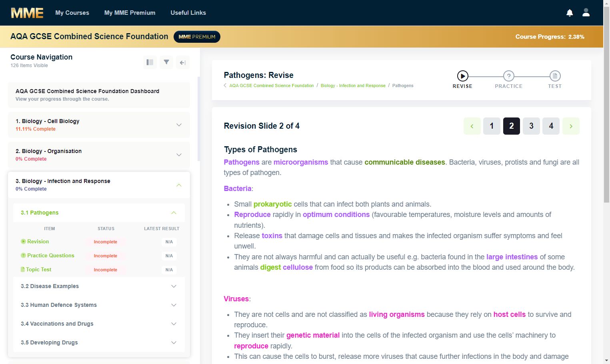
Task: Switch to the TEST step label
Action: tap(555, 86)
